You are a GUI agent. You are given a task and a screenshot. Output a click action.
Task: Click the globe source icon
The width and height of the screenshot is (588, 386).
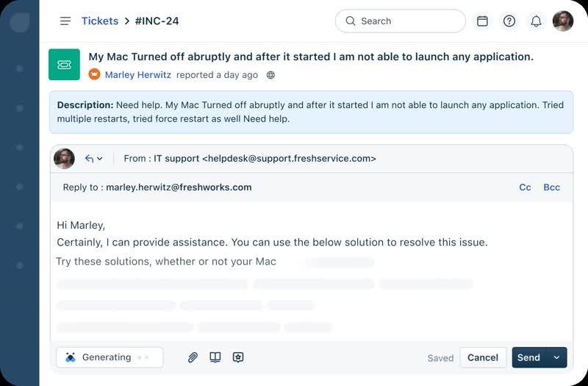pos(270,75)
